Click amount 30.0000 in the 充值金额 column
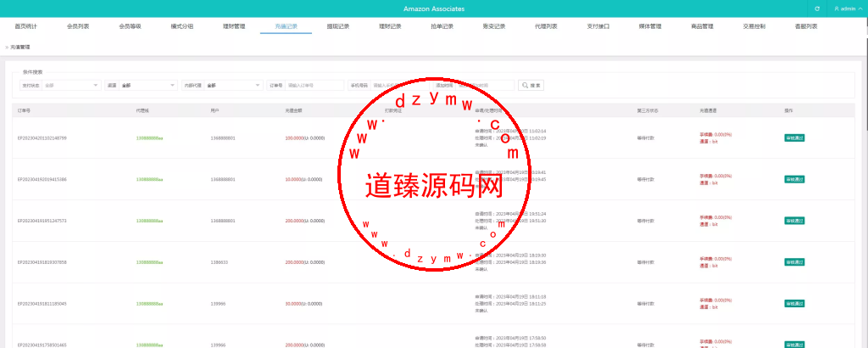Screen dimensions: 868x348 292,304
